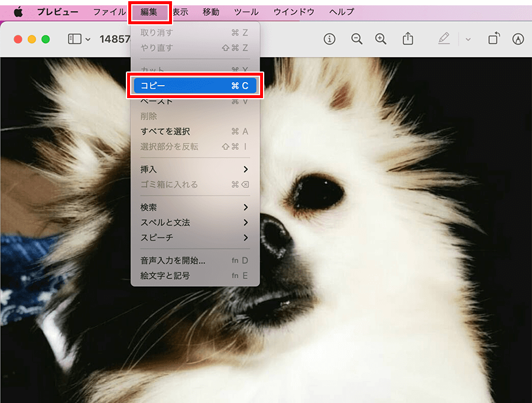This screenshot has height=403, width=532.
Task: Click the rotate image icon
Action: pos(494,38)
